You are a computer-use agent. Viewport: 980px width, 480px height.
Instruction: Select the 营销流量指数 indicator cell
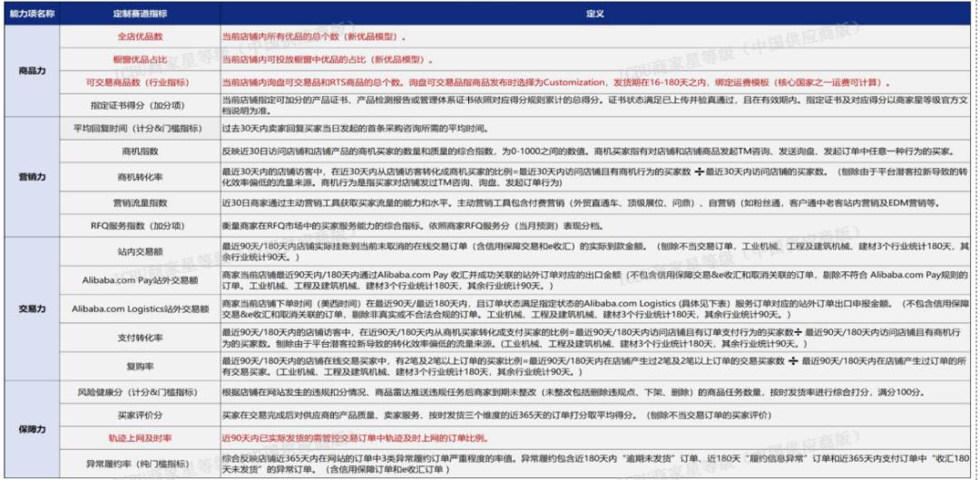140,202
